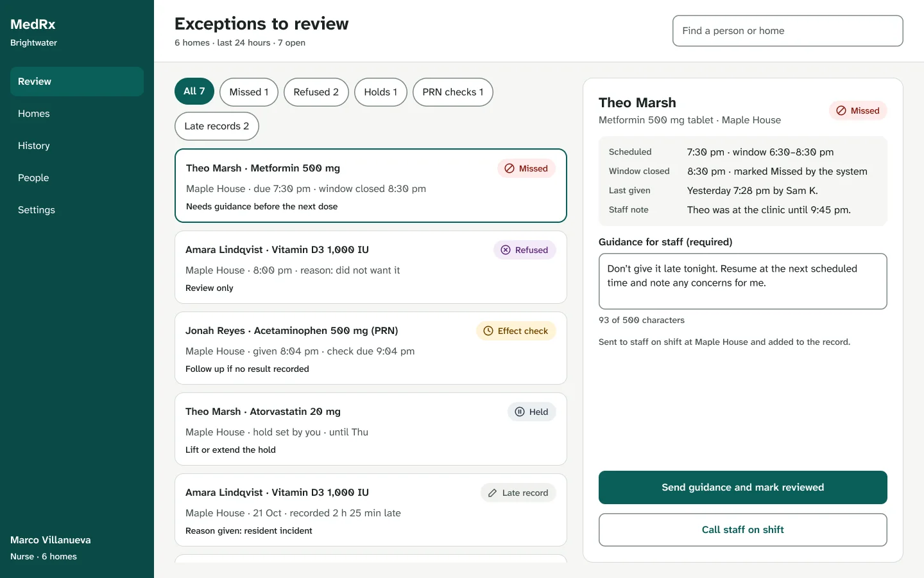Open the Homes sidebar section
924x578 pixels.
77,114
